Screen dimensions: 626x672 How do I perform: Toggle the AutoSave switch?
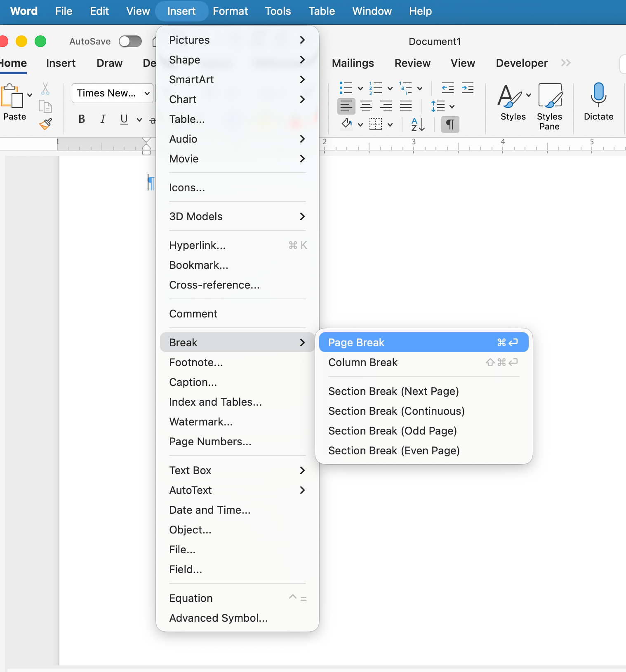[130, 41]
